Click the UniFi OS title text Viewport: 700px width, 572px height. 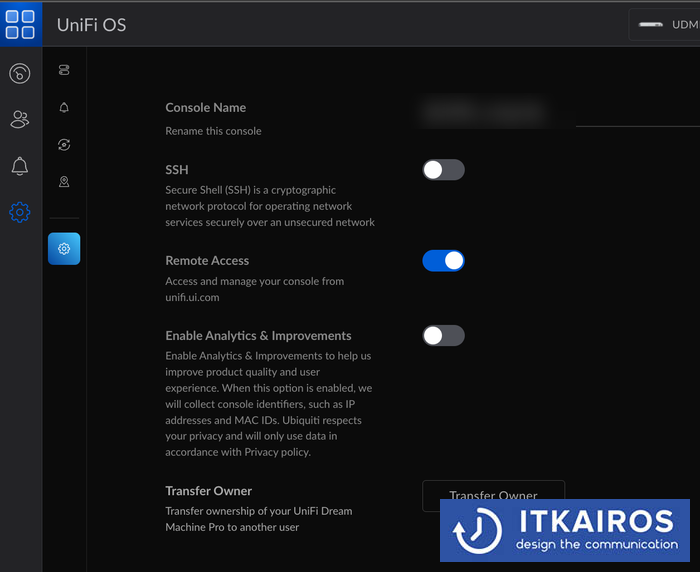tap(92, 25)
